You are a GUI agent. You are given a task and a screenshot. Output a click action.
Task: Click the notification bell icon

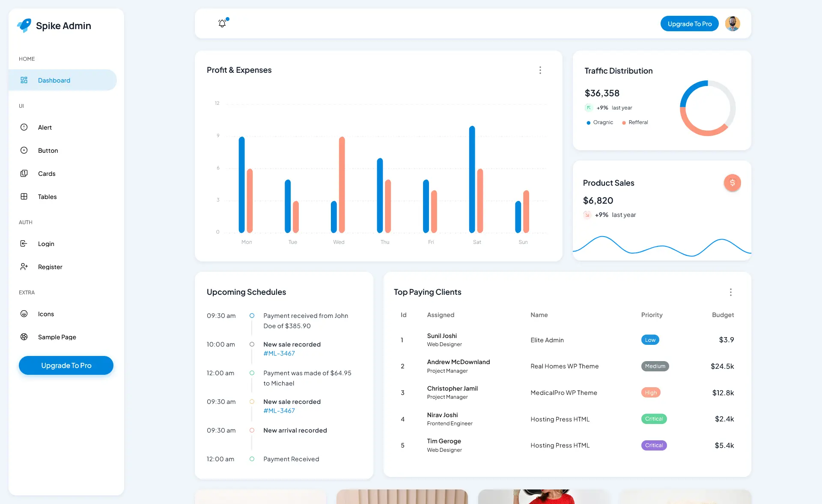pos(222,24)
